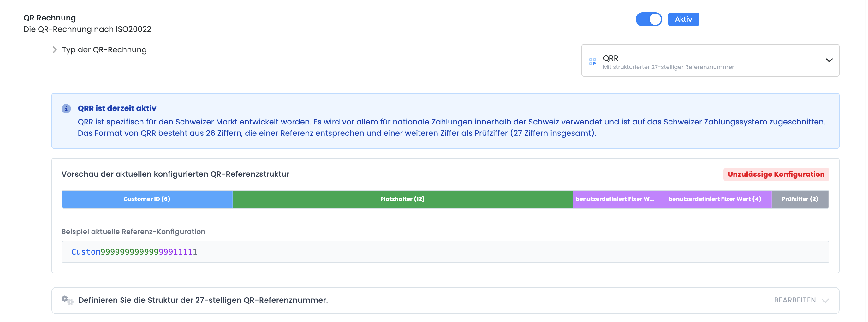Select the green Platzhalter (12) segment
Screen dimensions: 868x322
click(402, 199)
